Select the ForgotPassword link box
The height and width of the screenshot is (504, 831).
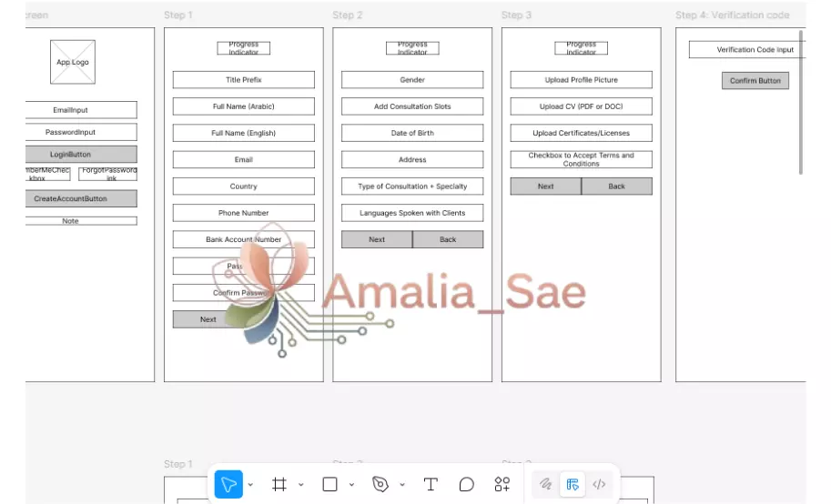pyautogui.click(x=108, y=174)
